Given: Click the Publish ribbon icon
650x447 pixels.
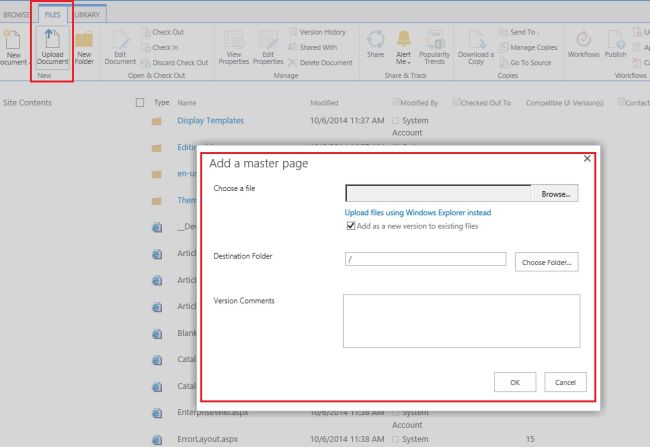Looking at the screenshot, I should [x=616, y=44].
